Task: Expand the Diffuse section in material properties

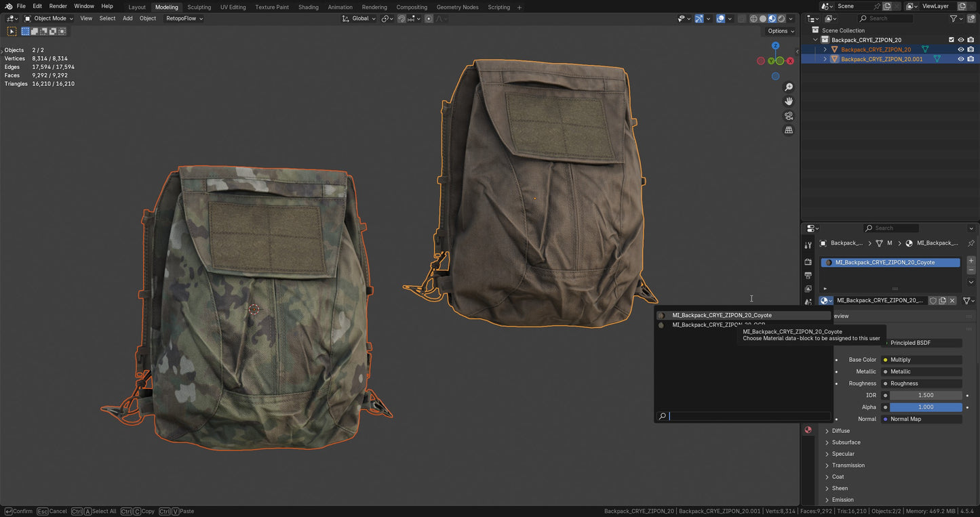Action: [841, 430]
